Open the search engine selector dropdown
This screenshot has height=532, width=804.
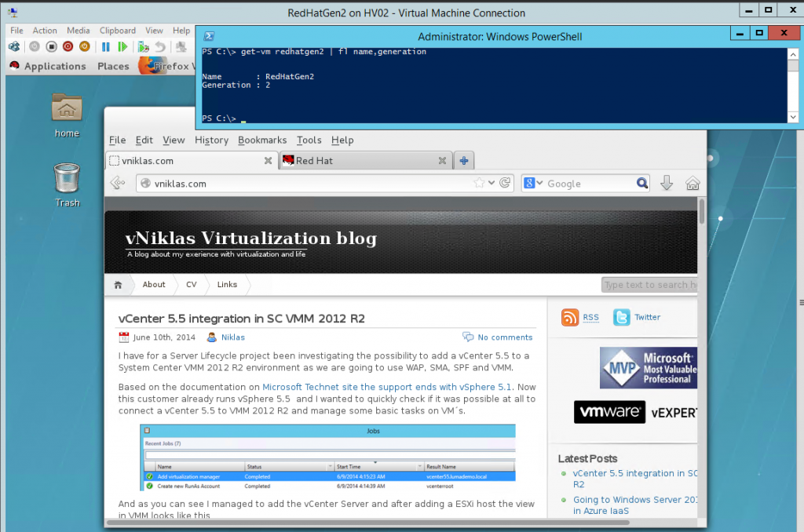[533, 183]
